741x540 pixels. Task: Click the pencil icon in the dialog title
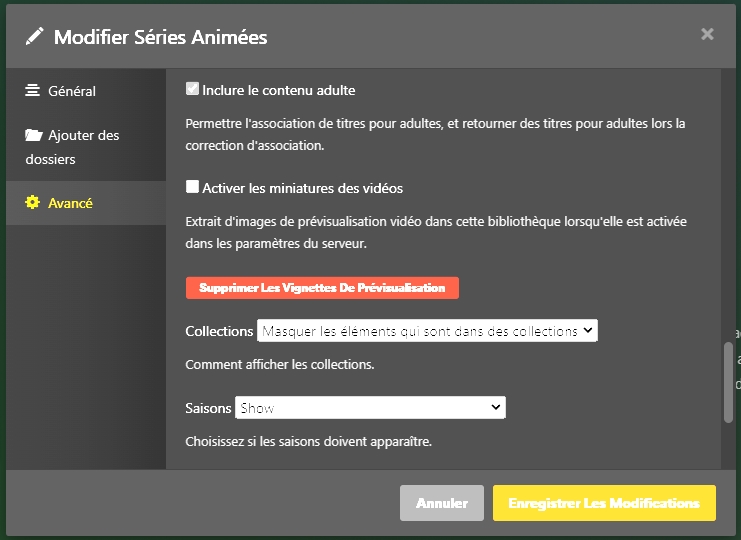click(35, 36)
